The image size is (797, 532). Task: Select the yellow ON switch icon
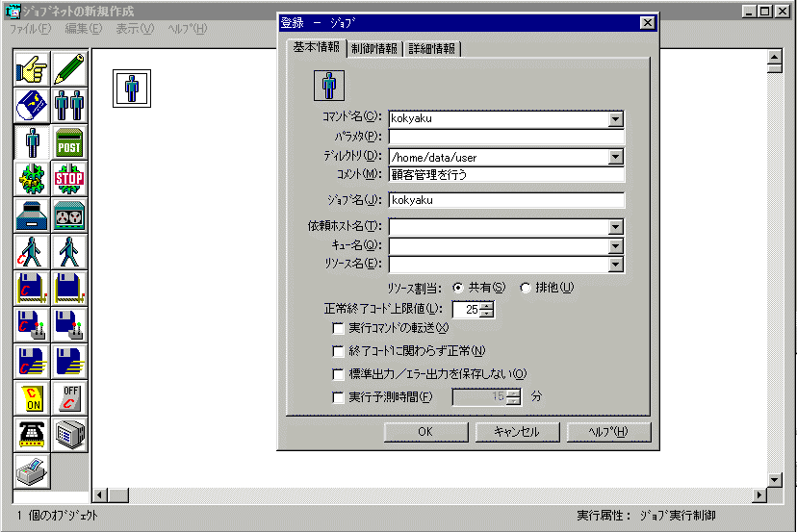click(32, 398)
